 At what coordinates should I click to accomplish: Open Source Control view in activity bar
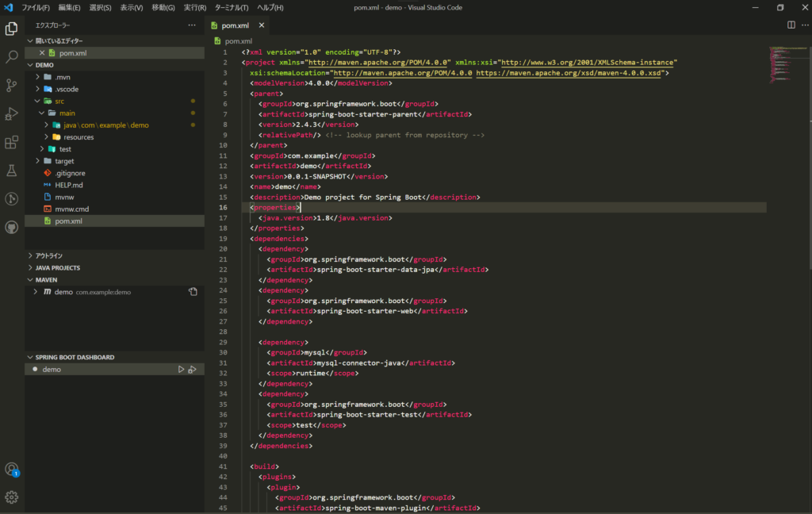pyautogui.click(x=11, y=85)
